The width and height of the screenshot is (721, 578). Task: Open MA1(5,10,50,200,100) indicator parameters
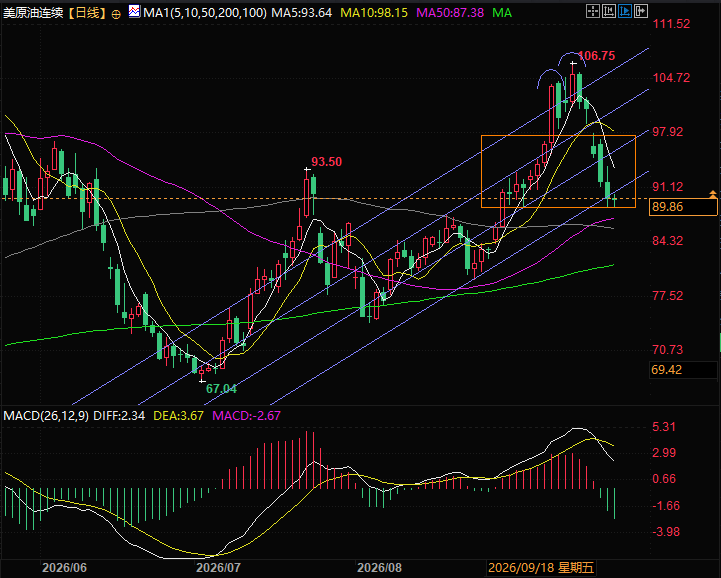tap(205, 13)
